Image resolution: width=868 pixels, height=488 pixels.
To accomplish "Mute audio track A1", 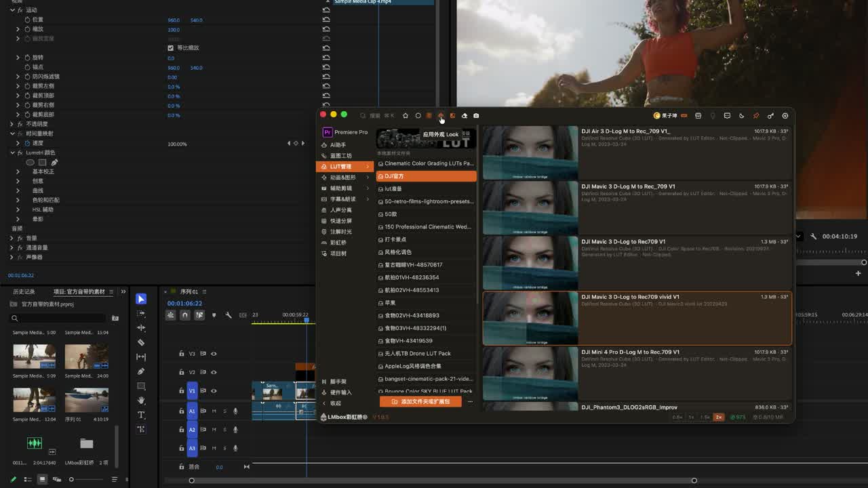I will click(214, 411).
